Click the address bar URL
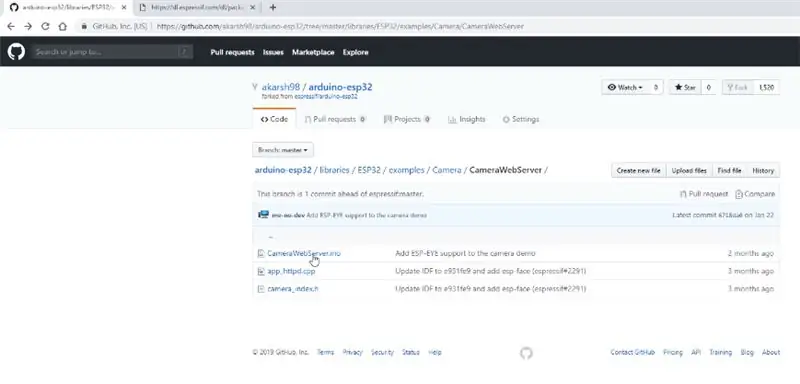Viewport: 800px width, 384px height. coord(340,26)
